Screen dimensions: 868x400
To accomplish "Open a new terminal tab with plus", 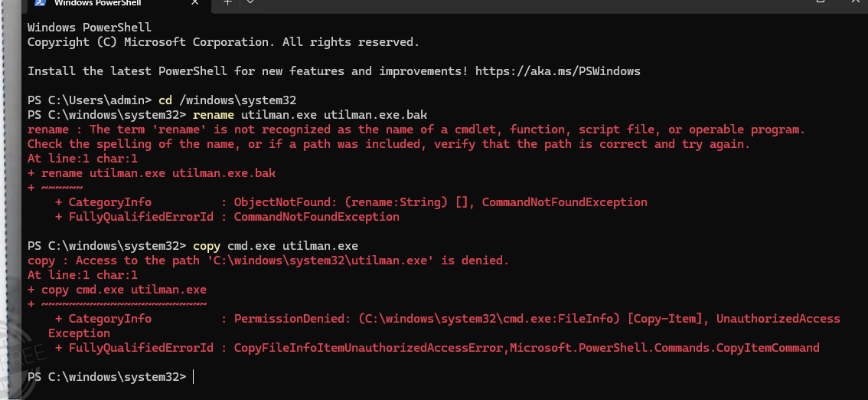I will 227,3.
